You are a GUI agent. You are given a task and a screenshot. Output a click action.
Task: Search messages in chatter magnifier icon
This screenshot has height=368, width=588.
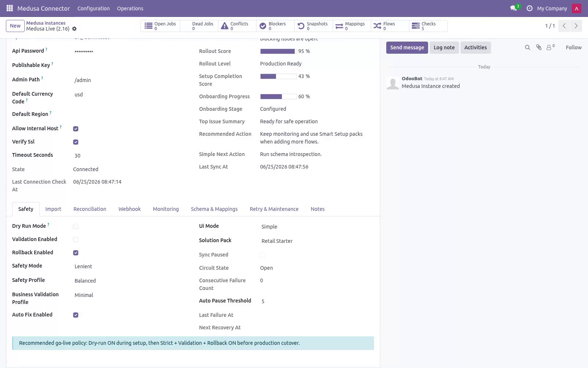(x=527, y=47)
